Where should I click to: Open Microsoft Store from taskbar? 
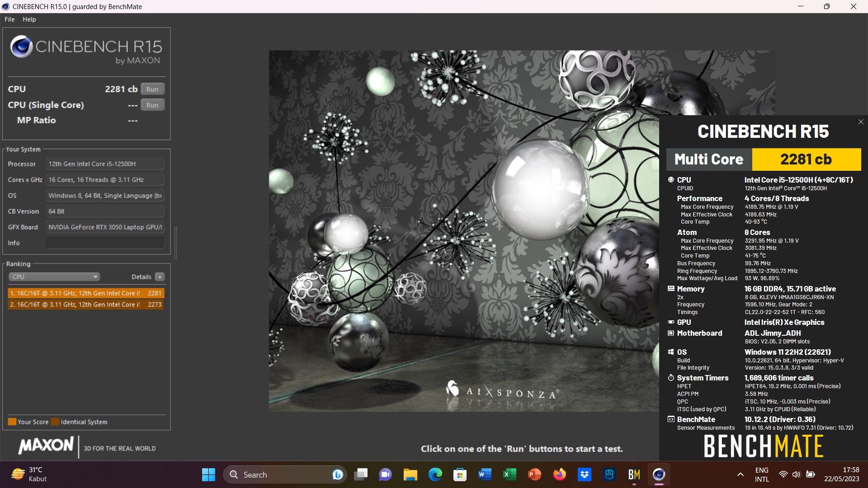tap(460, 474)
